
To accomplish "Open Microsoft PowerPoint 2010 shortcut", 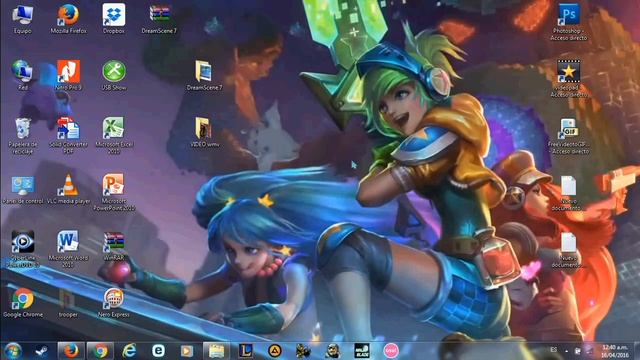I will pos(114,193).
